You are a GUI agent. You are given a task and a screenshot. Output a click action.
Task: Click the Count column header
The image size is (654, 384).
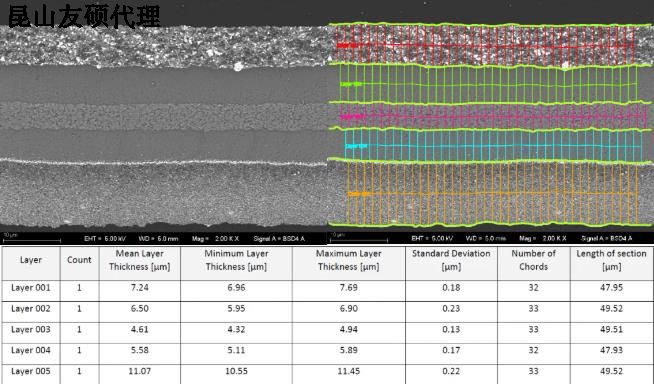click(x=79, y=260)
